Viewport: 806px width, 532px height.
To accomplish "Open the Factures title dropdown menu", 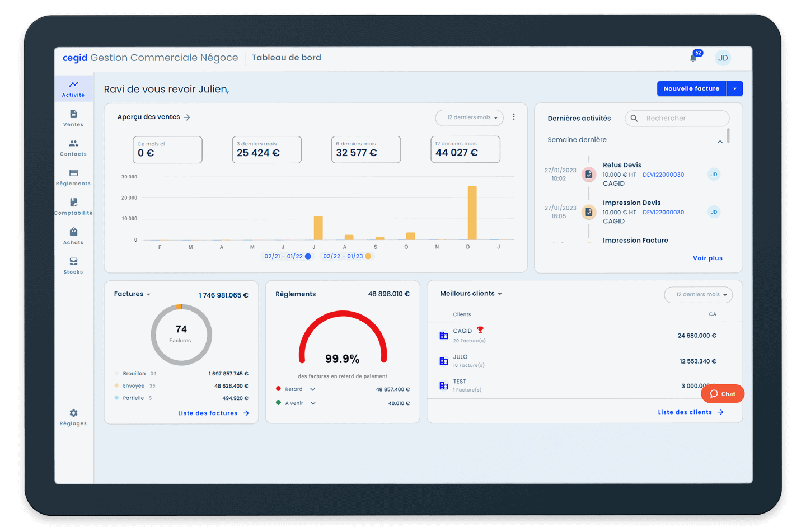I will (133, 294).
